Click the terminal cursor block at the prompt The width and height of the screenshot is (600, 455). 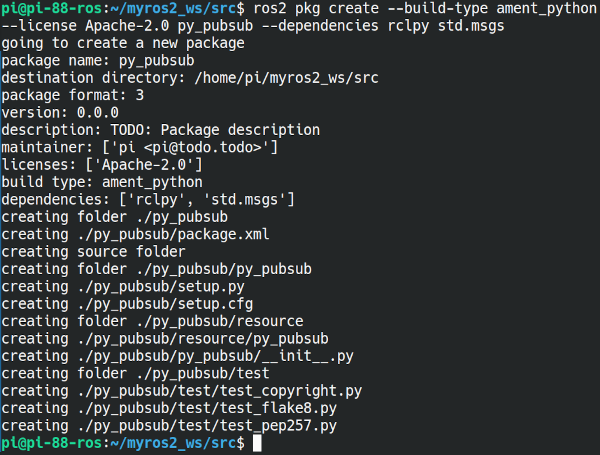point(257,444)
